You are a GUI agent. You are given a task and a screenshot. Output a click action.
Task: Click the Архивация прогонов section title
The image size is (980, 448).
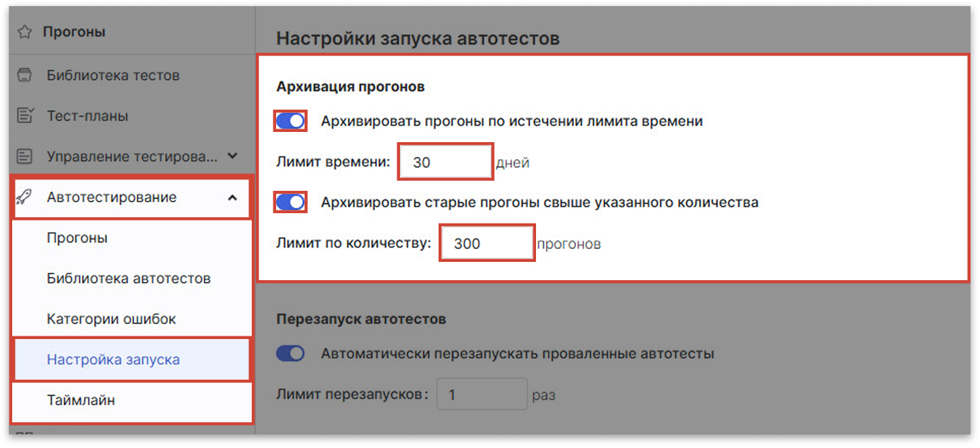[351, 87]
